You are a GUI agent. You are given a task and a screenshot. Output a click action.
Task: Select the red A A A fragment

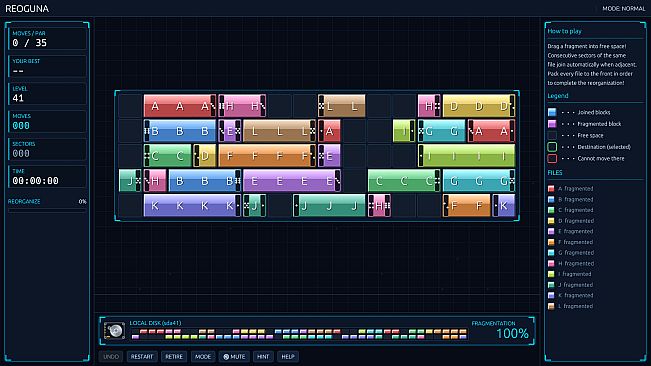coord(180,106)
